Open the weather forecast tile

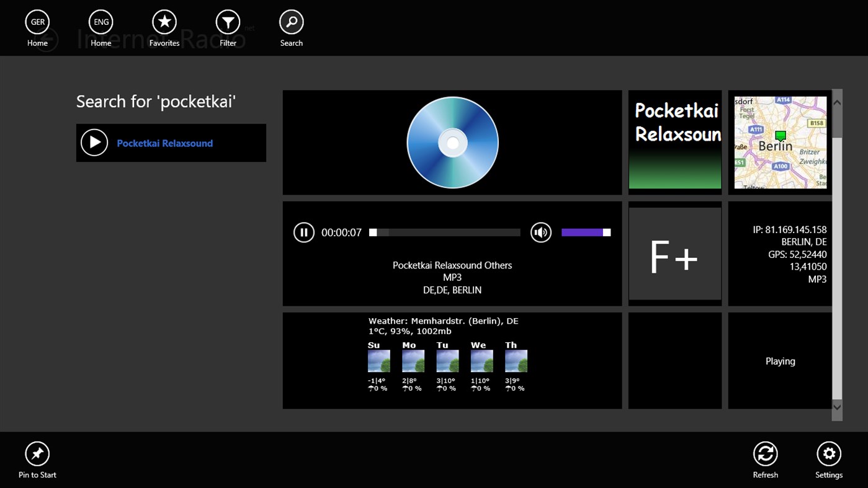point(452,360)
